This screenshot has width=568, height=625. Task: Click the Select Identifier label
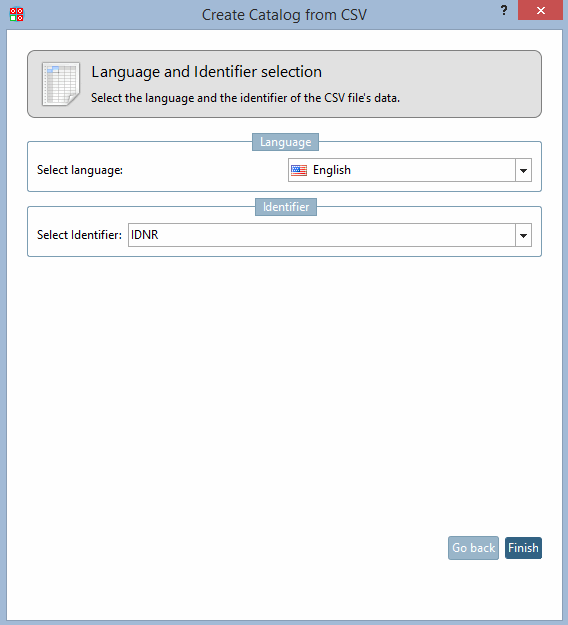79,235
